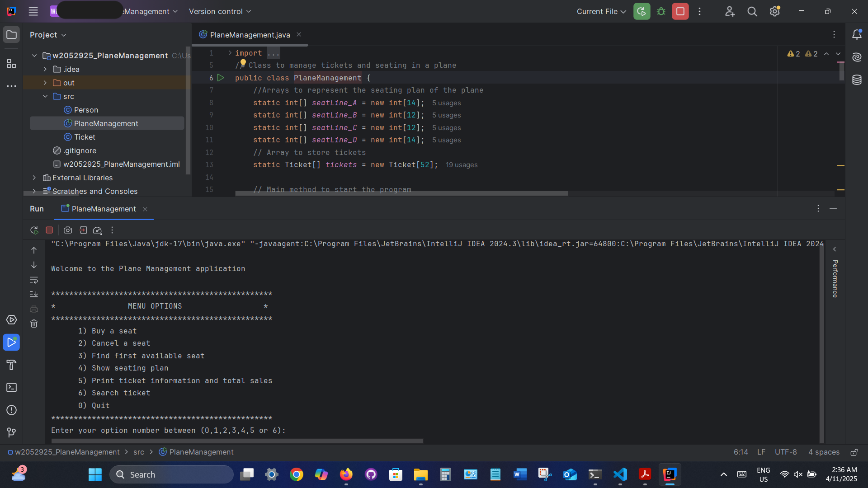Viewport: 868px width, 488px height.
Task: Clear console output with trash icon
Action: [x=34, y=324]
